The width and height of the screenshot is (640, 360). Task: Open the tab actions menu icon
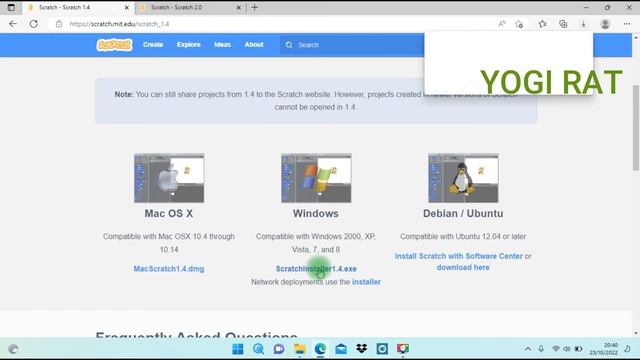[x=11, y=7]
